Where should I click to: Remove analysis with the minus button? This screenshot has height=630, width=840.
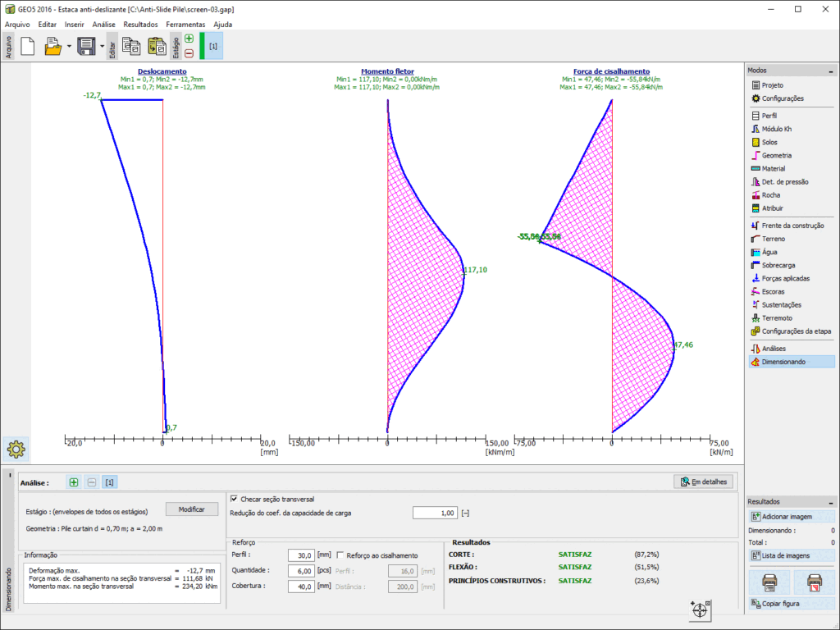92,482
